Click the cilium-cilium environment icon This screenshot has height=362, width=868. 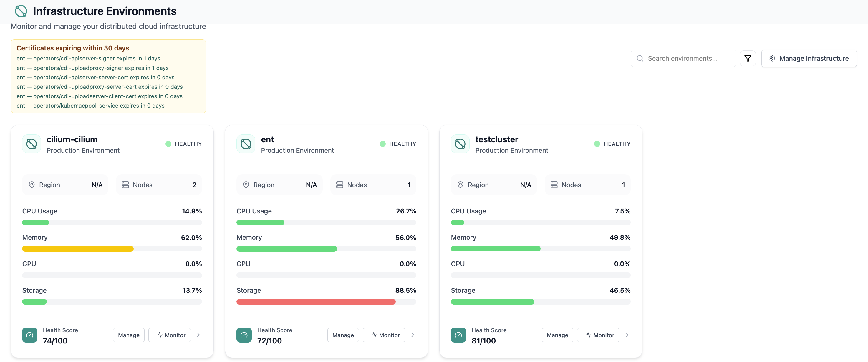pyautogui.click(x=32, y=144)
